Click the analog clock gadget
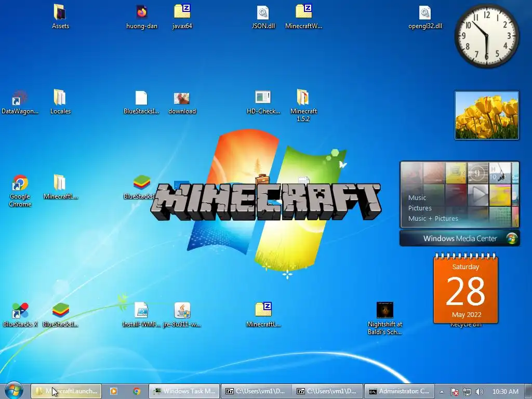Viewport: 532px width, 399px height. point(486,36)
